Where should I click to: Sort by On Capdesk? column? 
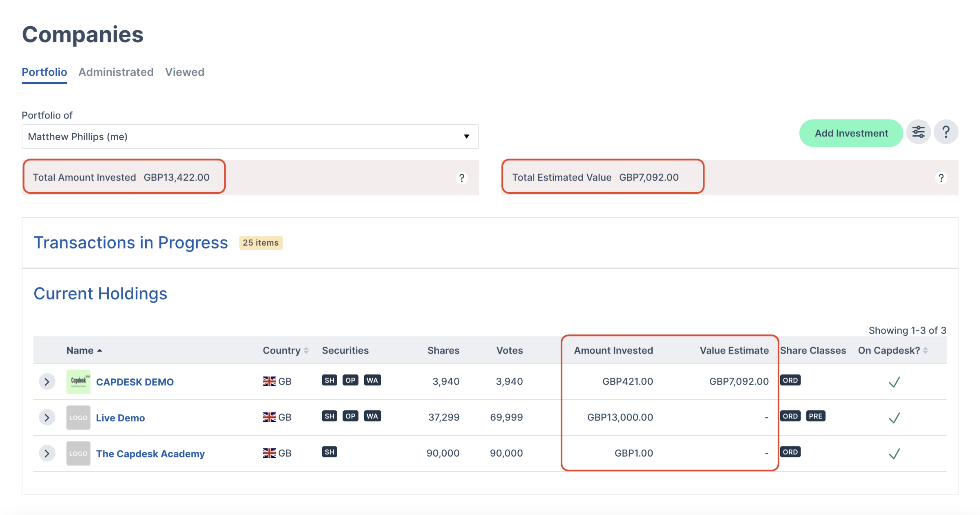click(893, 350)
